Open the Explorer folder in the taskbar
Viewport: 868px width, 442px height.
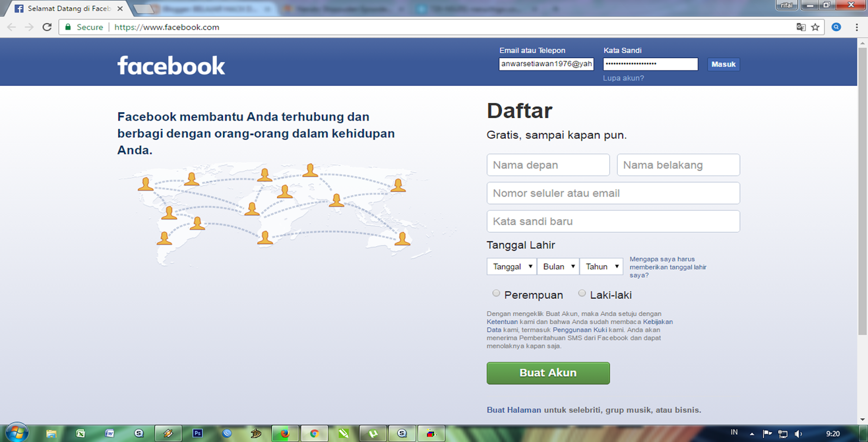tap(51, 433)
